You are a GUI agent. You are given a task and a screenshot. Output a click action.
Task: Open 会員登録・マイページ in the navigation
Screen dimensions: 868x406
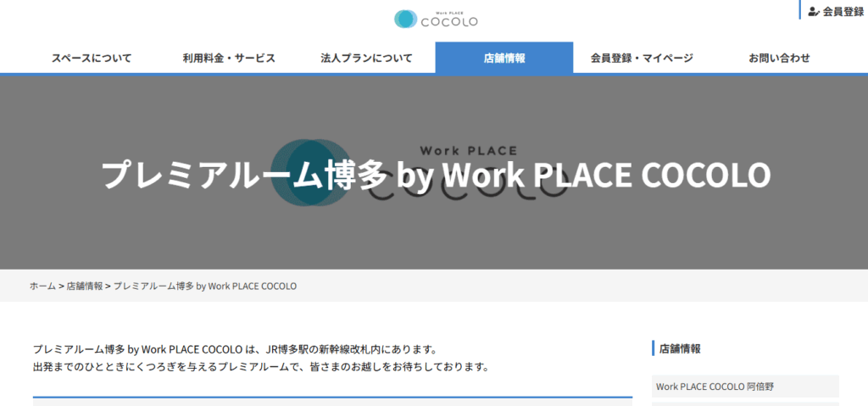click(642, 58)
